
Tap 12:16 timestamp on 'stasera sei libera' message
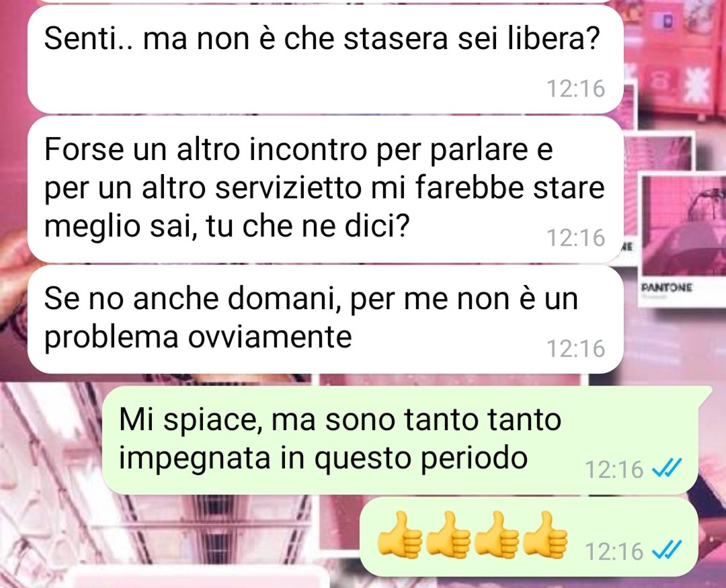tap(576, 89)
